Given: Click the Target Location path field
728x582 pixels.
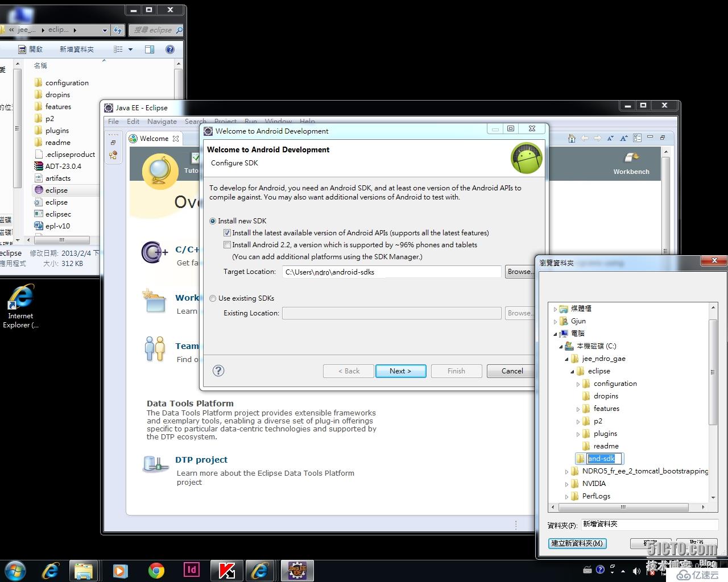Looking at the screenshot, I should [x=391, y=272].
